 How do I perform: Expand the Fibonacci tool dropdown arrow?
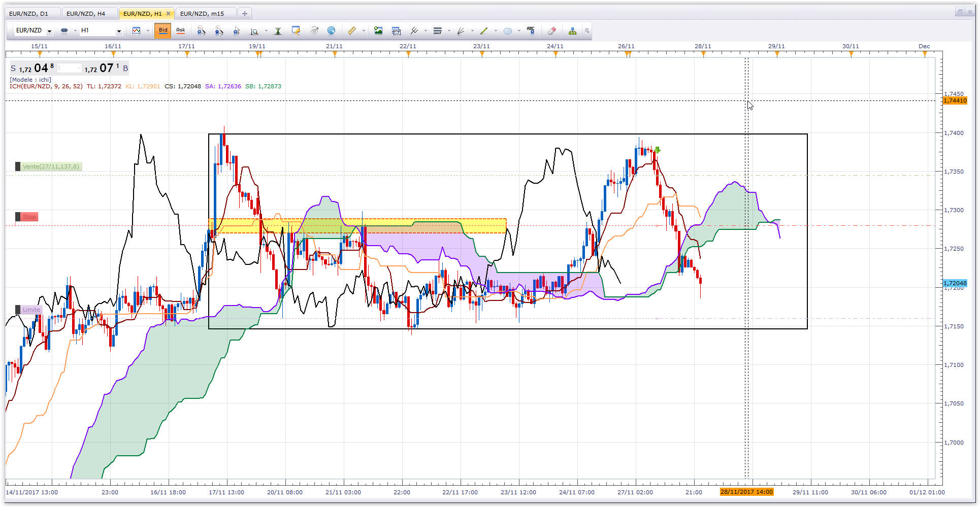pyautogui.click(x=449, y=31)
